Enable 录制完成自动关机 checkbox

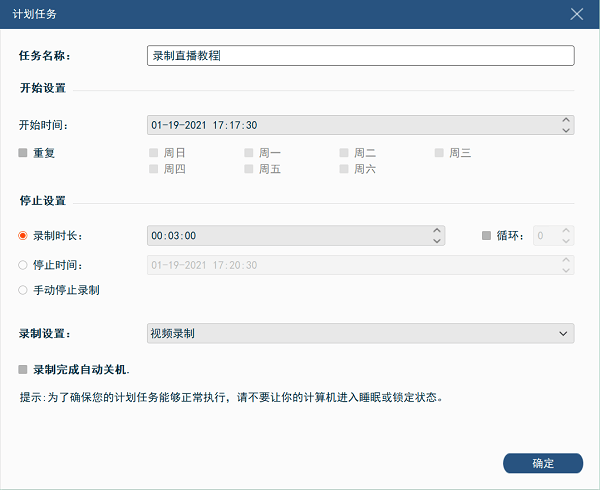point(23,370)
